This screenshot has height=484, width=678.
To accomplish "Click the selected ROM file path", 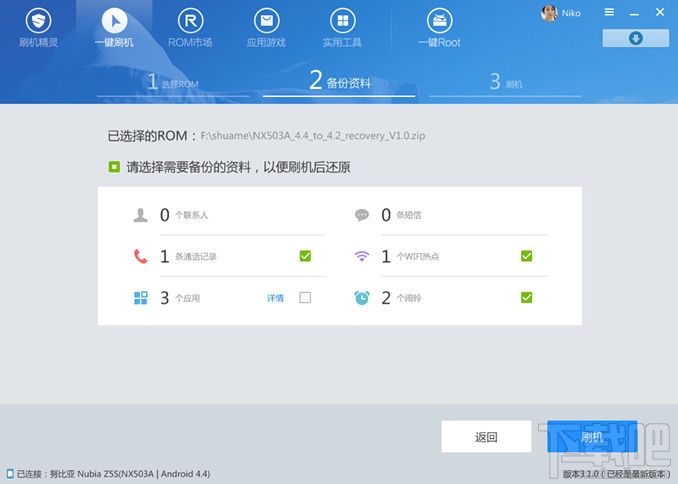I will pos(313,136).
